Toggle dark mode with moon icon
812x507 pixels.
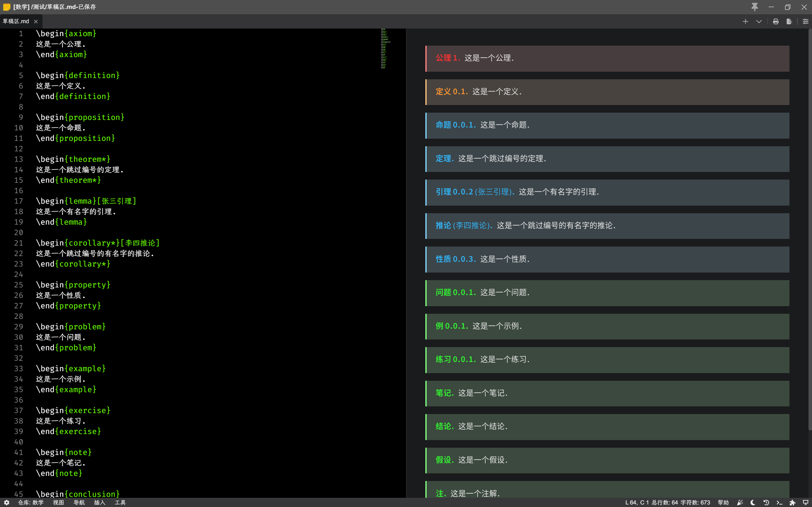click(753, 502)
